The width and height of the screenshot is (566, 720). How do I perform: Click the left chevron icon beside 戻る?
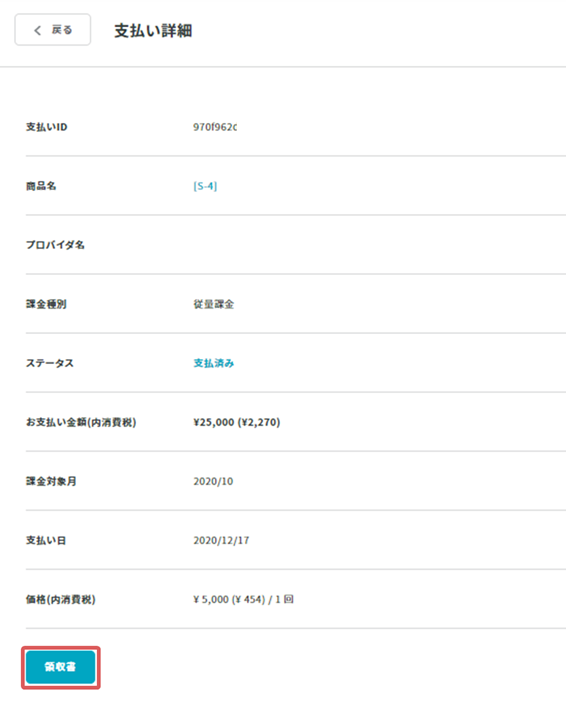click(x=38, y=30)
